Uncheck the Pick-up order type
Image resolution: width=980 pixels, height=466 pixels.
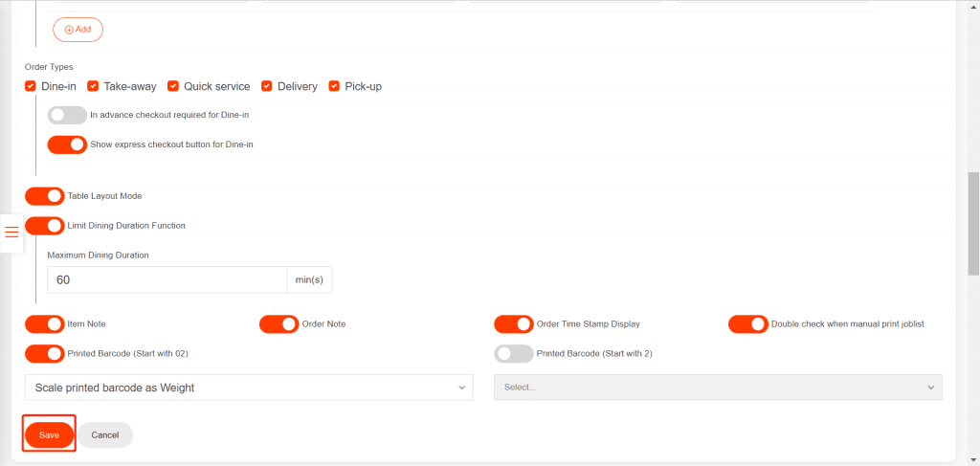point(334,86)
